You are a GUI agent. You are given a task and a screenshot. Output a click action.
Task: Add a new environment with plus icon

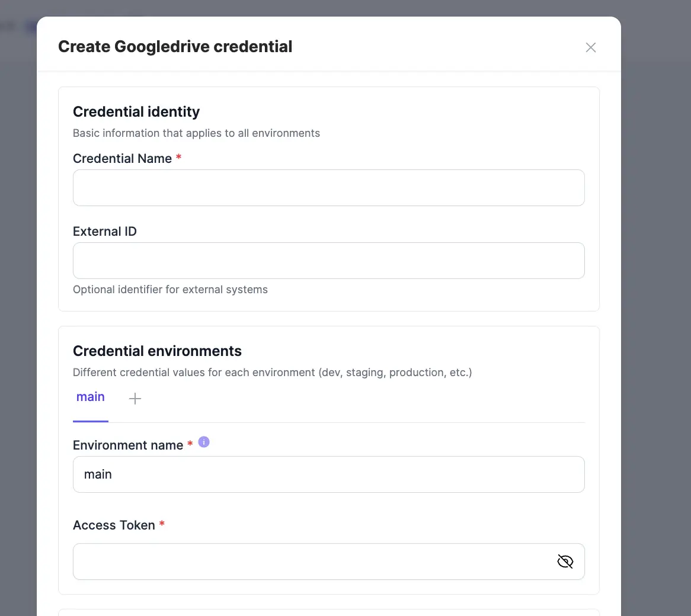click(135, 399)
